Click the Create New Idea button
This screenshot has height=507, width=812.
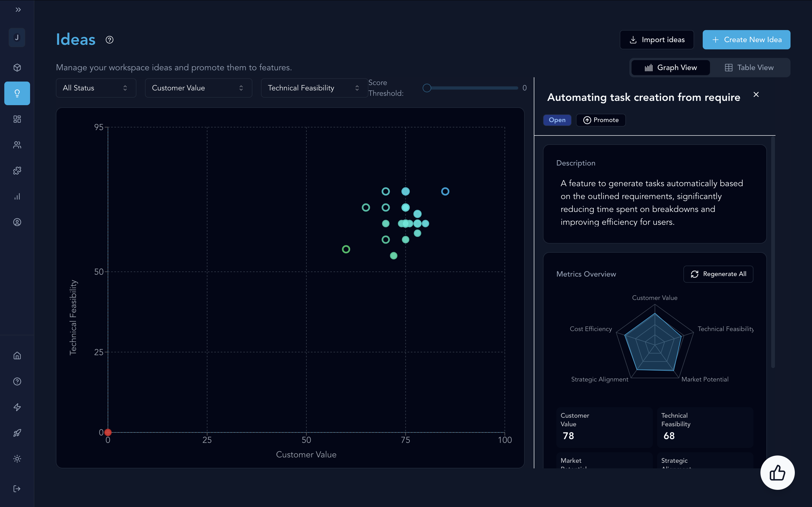pyautogui.click(x=746, y=40)
